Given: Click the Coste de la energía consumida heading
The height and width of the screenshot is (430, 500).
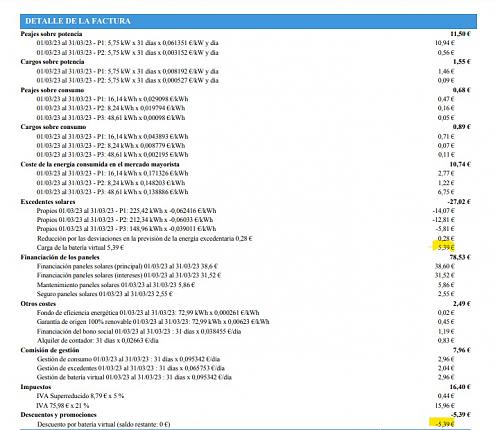Looking at the screenshot, I should (x=100, y=164).
